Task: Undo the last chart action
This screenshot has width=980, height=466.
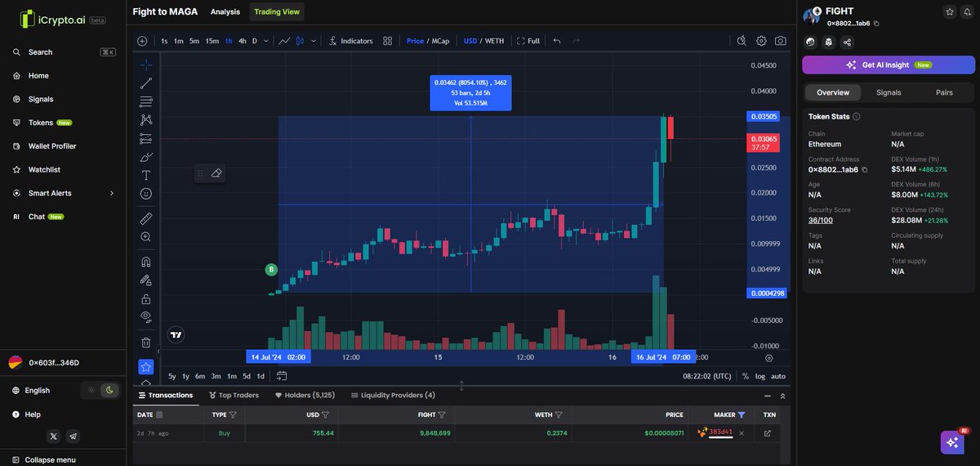Action: click(557, 41)
